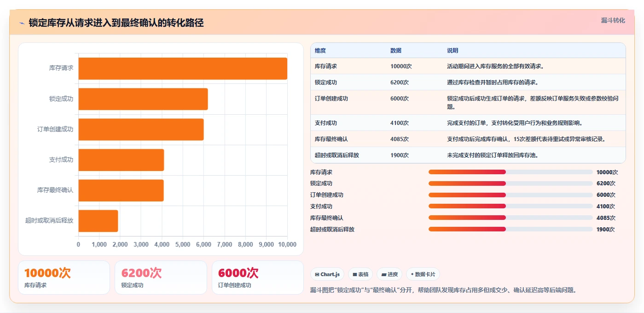Click 库存请求 in table's first column
The image size is (644, 313).
click(x=326, y=66)
